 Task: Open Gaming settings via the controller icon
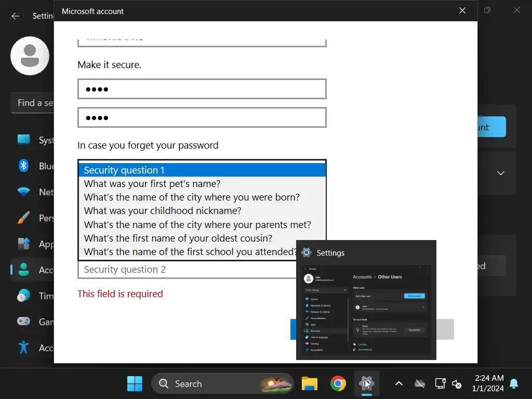(23, 321)
